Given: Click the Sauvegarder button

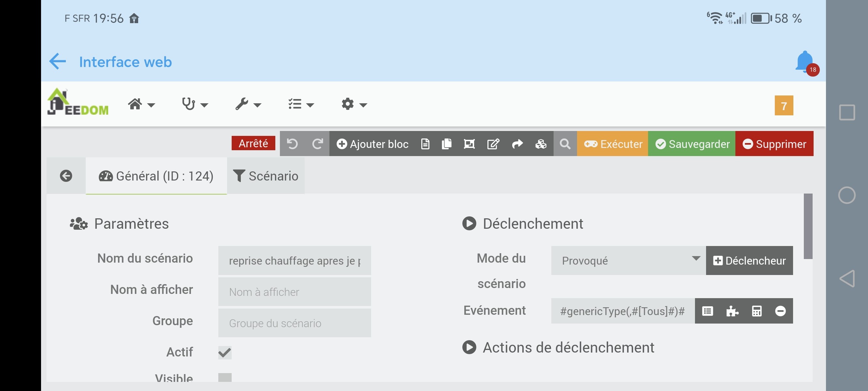Looking at the screenshot, I should pos(691,144).
